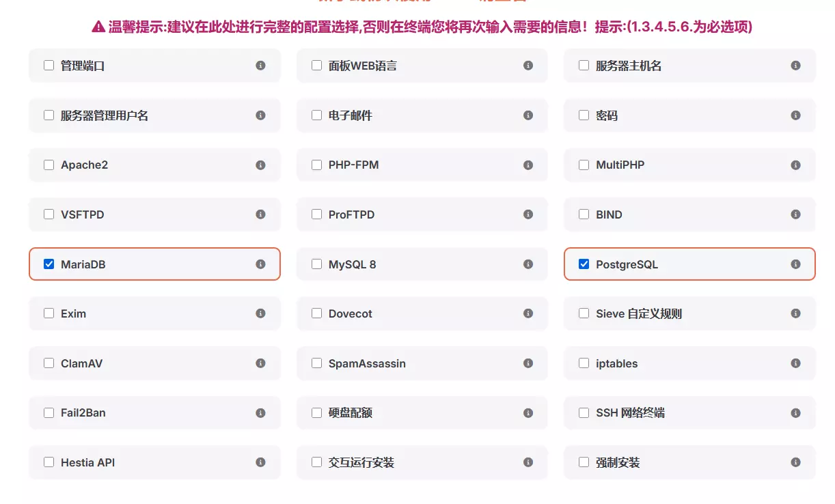Select the 电子邮件 checkbox
This screenshot has height=504, width=835.
(316, 115)
